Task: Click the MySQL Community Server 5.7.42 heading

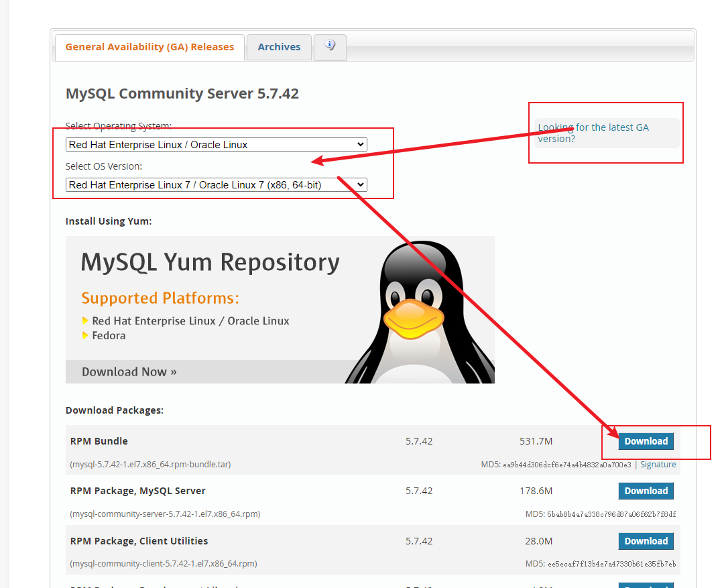Action: pyautogui.click(x=182, y=93)
